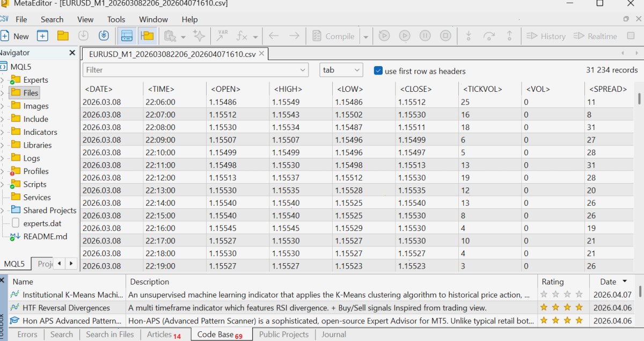
Task: Click the blue download arrow toolbar icon
Action: (x=104, y=36)
